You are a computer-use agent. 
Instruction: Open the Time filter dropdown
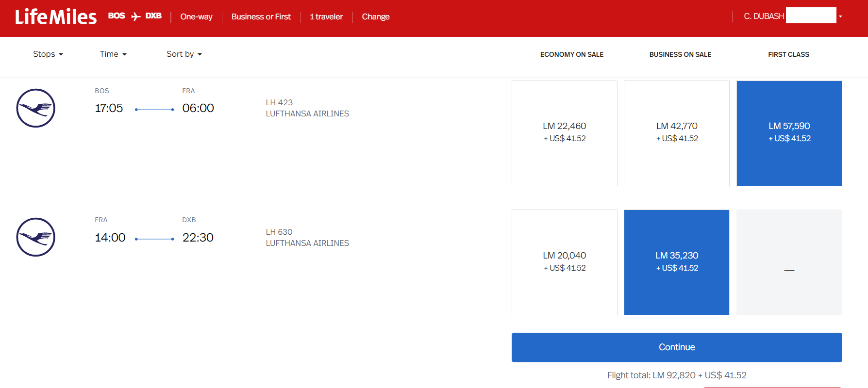tap(113, 54)
